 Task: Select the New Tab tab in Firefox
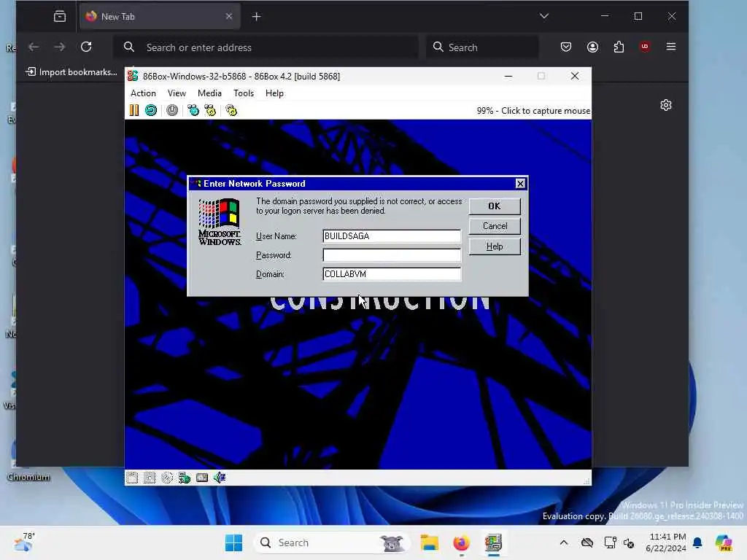coord(160,17)
